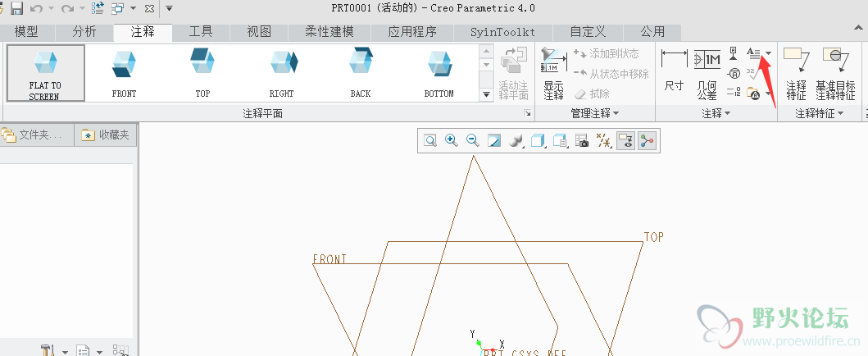Click annotation plane gallery up arrow

point(487,52)
